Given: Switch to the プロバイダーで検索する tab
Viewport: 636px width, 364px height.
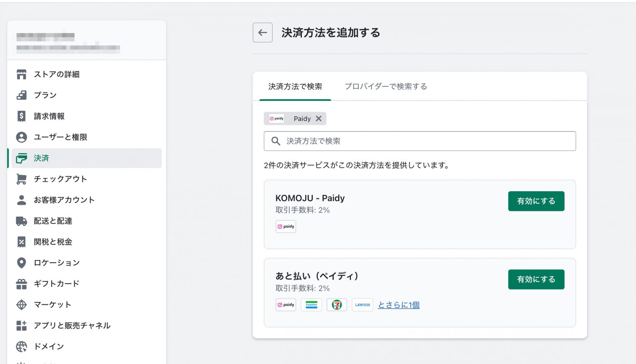Looking at the screenshot, I should 385,86.
